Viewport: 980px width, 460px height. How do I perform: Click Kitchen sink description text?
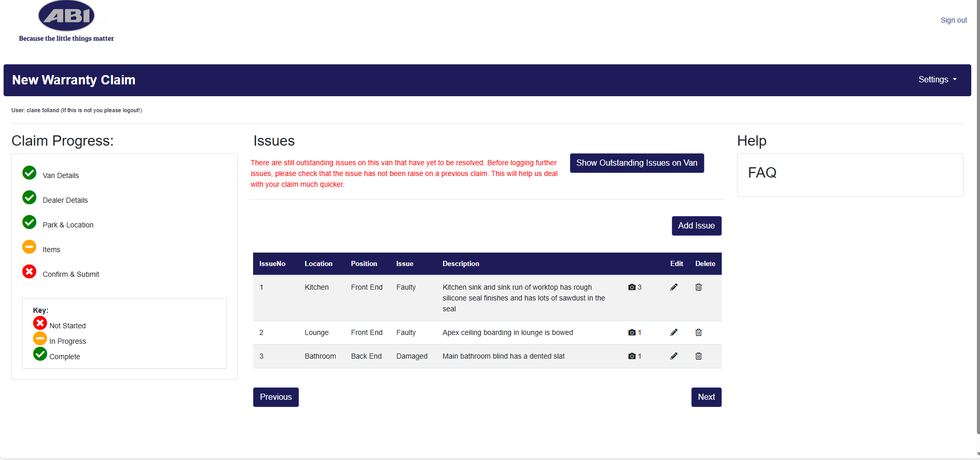coord(524,298)
